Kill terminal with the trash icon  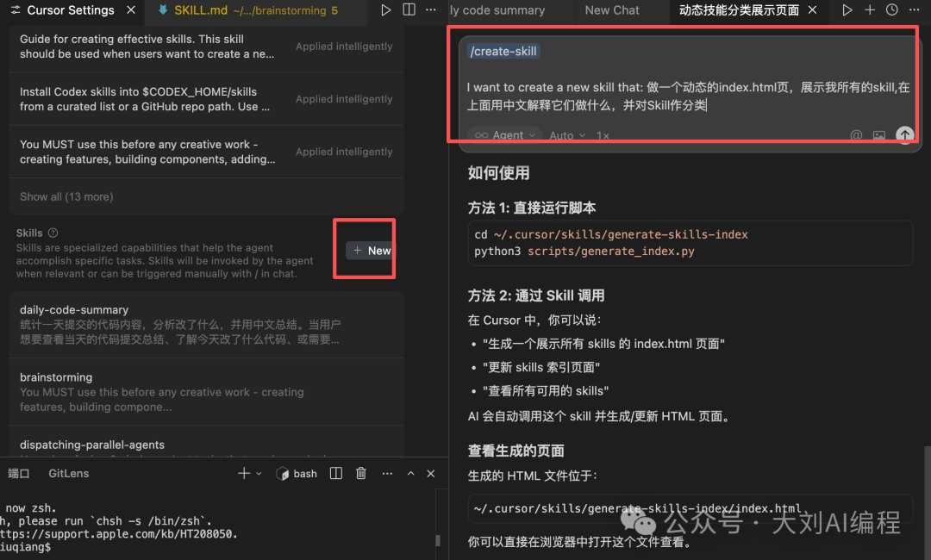tap(361, 473)
